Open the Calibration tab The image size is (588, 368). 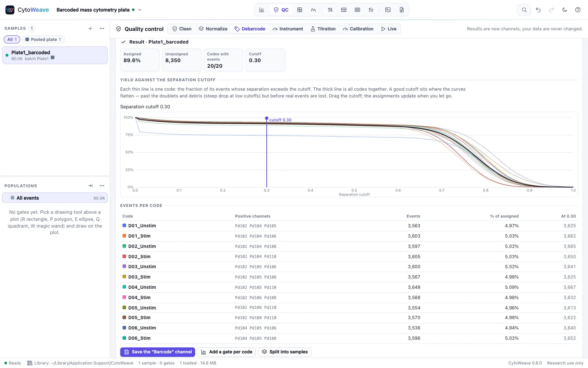point(358,29)
